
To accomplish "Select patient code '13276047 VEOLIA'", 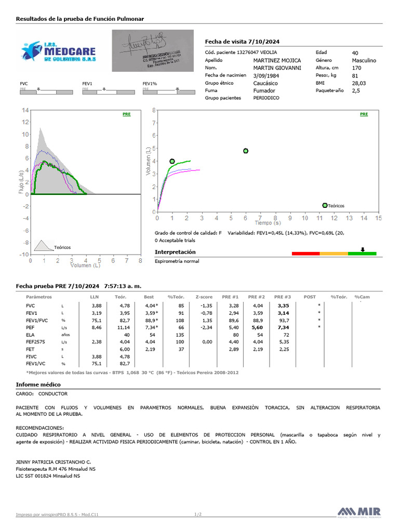I will [x=257, y=52].
